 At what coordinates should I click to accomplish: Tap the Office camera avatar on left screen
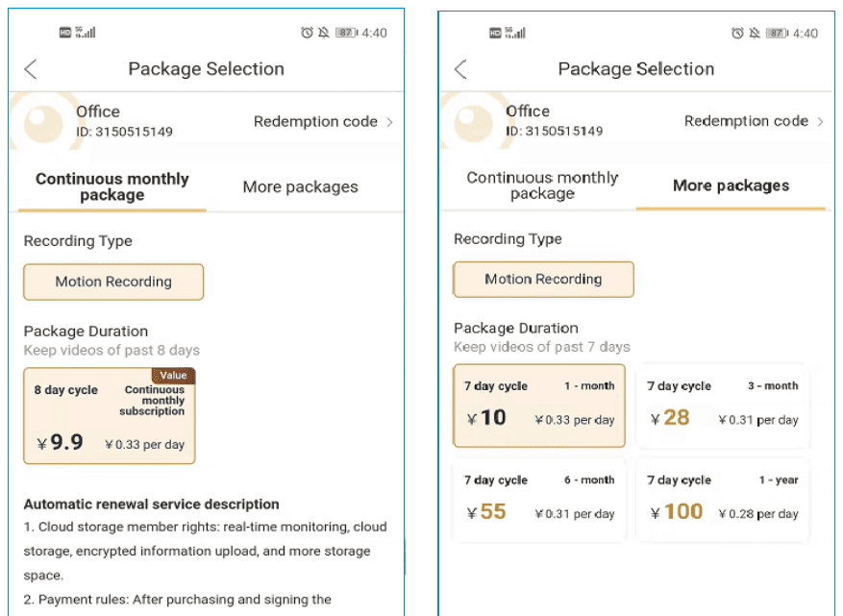[43, 121]
